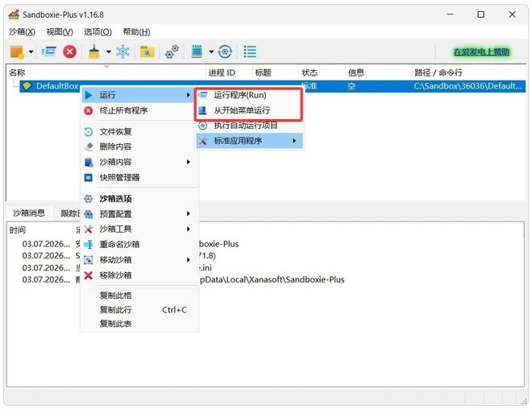Open the notepad ini dropdown arrow

[211, 52]
